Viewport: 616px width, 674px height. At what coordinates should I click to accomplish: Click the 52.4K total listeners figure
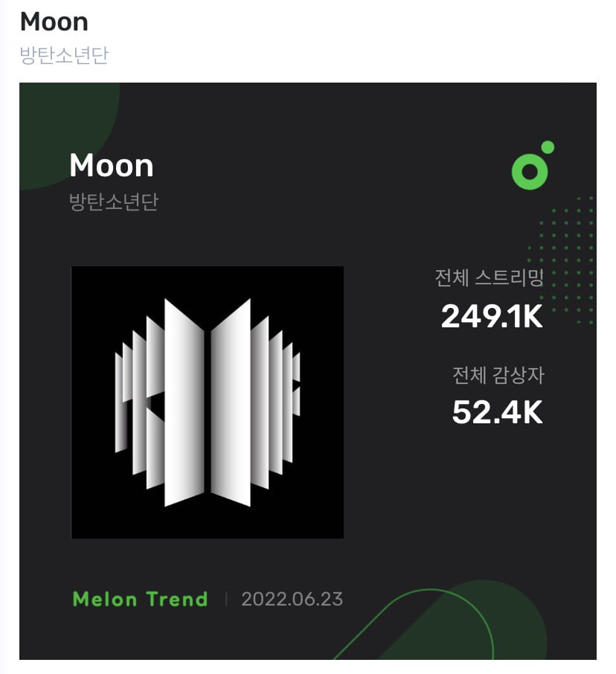click(x=498, y=413)
